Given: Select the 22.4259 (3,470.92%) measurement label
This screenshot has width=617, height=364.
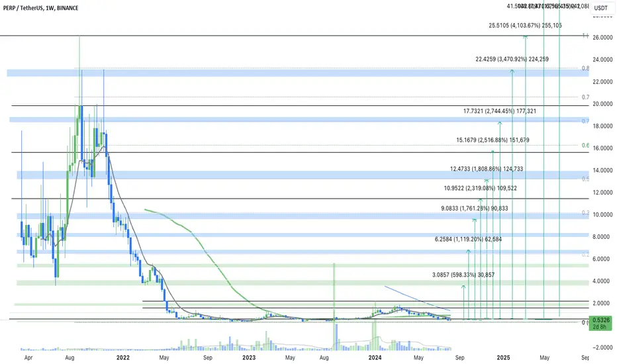Looking at the screenshot, I should [512, 60].
